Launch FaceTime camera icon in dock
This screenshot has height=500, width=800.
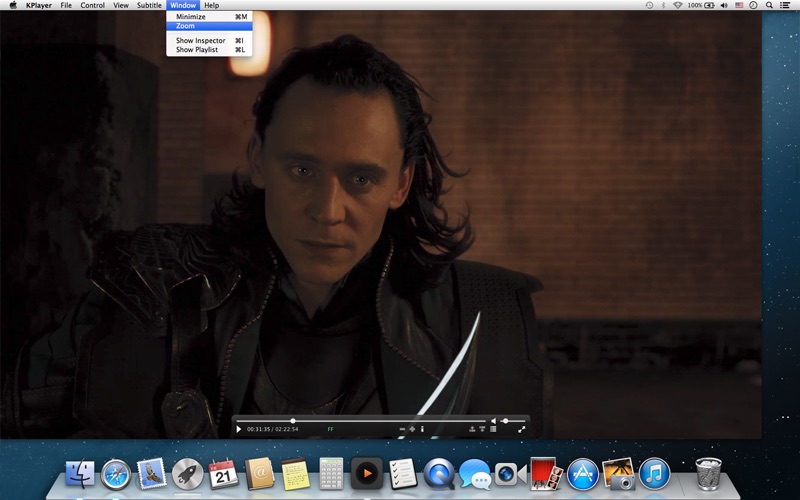(x=510, y=474)
